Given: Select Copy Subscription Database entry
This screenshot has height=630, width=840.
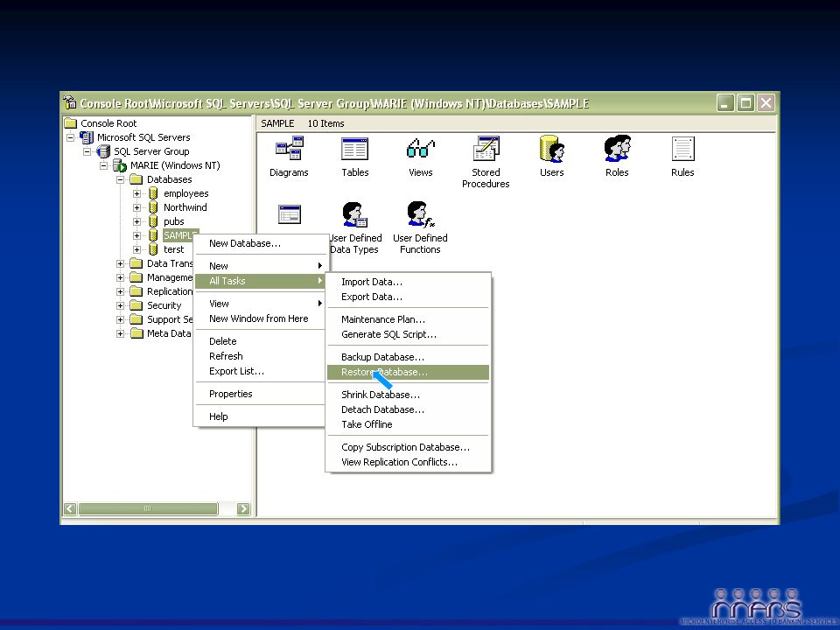Looking at the screenshot, I should tap(409, 447).
